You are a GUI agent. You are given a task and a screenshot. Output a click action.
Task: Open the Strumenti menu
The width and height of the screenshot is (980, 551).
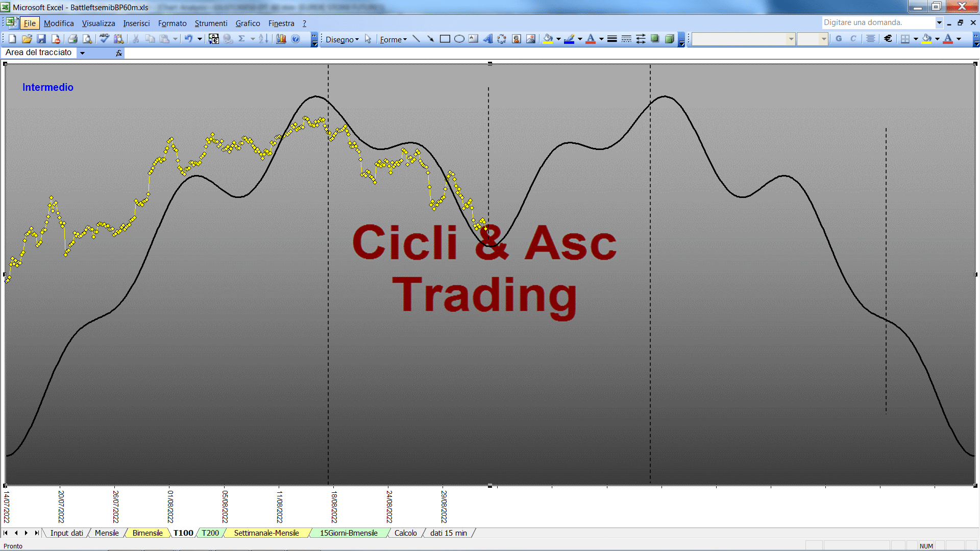tap(211, 23)
